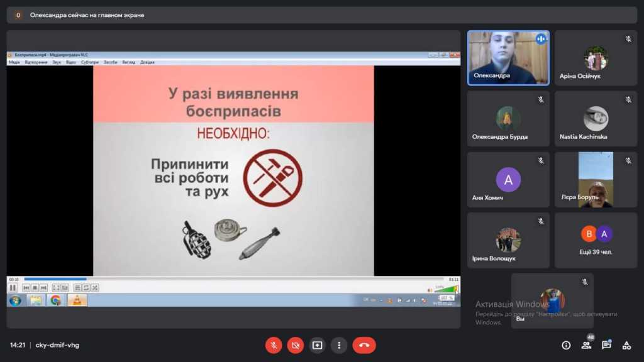The width and height of the screenshot is (644, 362).
Task: Click the meeting code 'cky-dmif-vhg'
Action: [57, 345]
